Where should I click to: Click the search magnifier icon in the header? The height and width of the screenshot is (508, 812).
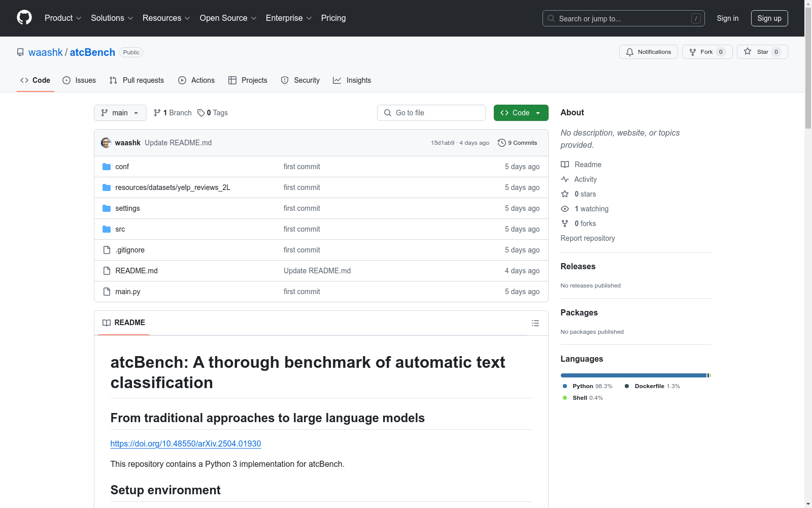[x=551, y=18]
